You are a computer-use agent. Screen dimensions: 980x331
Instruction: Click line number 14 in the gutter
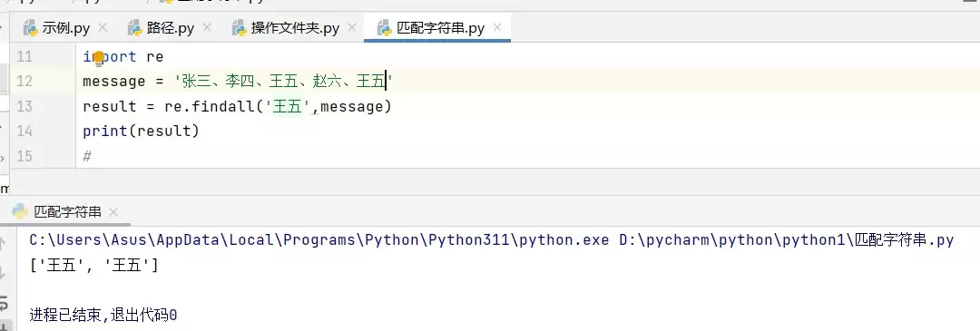click(x=24, y=131)
